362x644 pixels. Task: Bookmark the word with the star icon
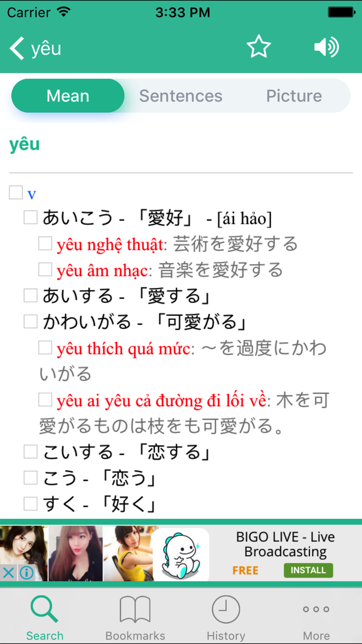click(259, 47)
